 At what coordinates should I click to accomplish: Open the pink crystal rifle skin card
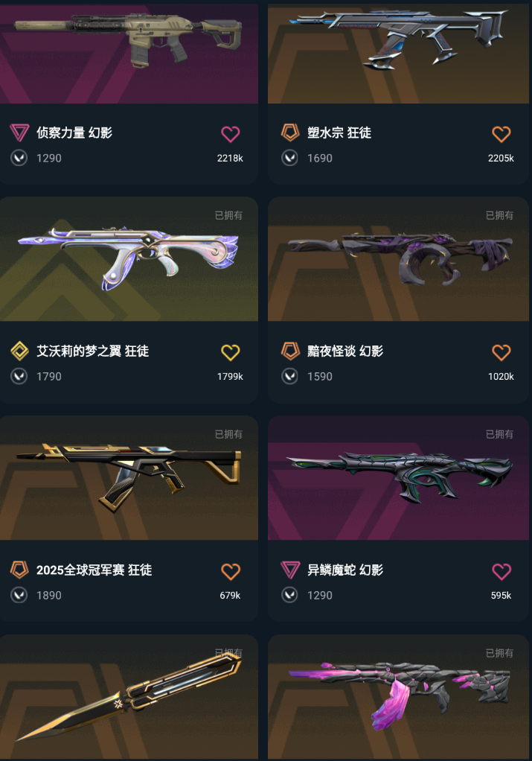pos(398,698)
